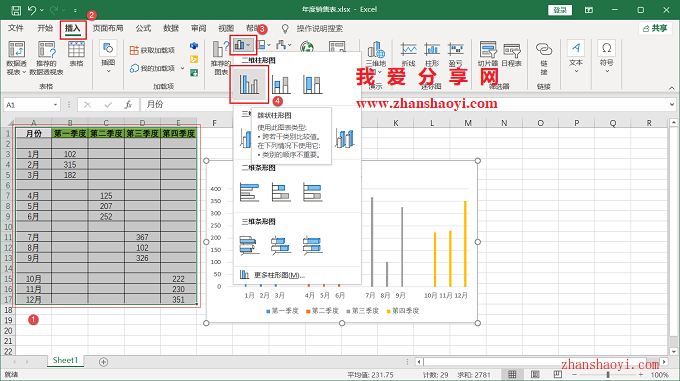Open the Illustrations (插图) button
The height and width of the screenshot is (381, 680).
coord(108,57)
